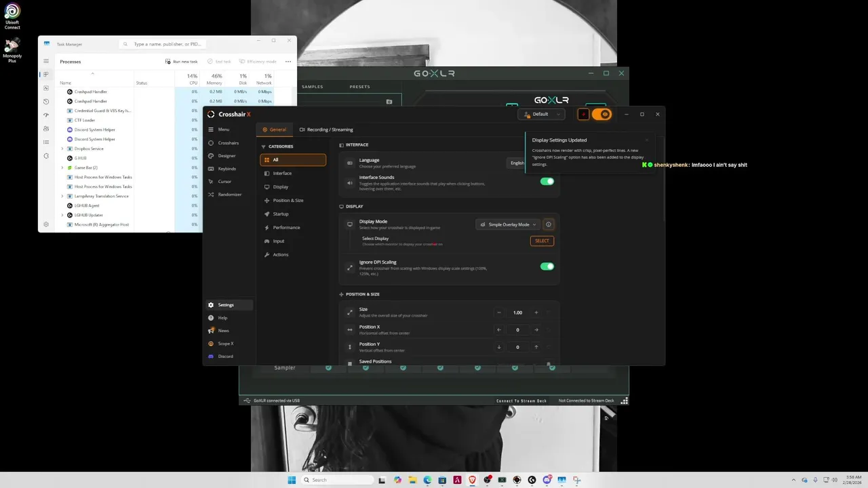
Task: Open the Simple Overlay Mode dropdown
Action: pos(508,224)
